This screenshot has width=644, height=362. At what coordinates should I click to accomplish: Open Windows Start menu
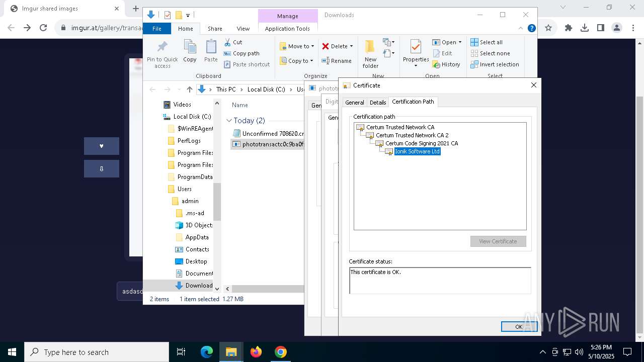[12, 352]
